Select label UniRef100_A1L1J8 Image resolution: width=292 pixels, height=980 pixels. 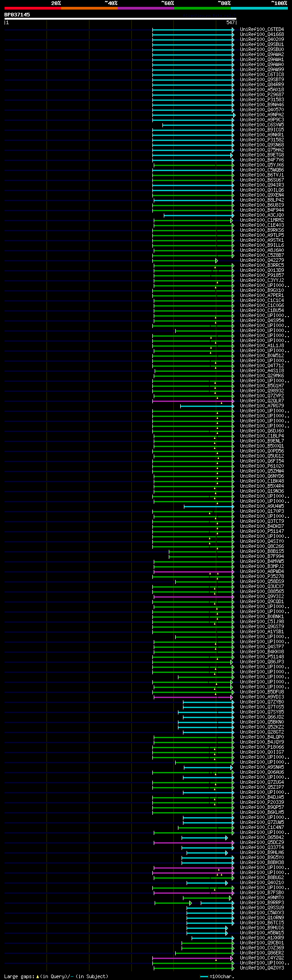[262, 345]
